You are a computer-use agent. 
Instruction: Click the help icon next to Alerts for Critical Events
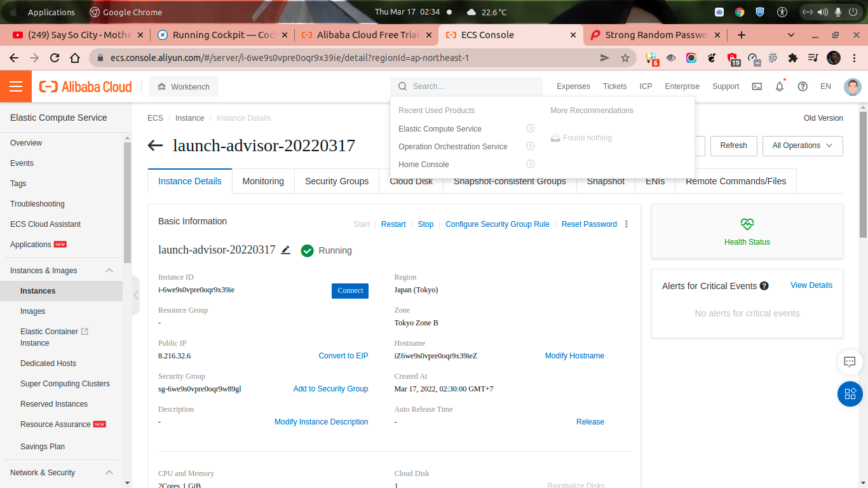coord(764,286)
